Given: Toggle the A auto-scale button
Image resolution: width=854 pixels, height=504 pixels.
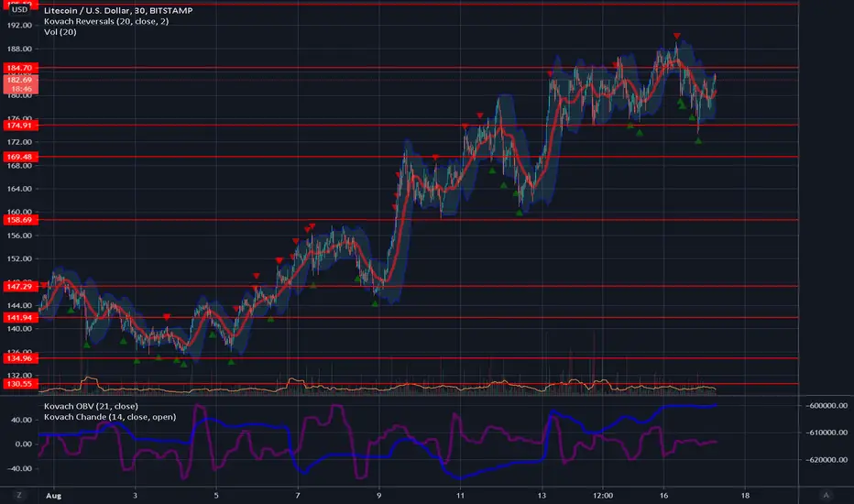Looking at the screenshot, I should tap(826, 495).
